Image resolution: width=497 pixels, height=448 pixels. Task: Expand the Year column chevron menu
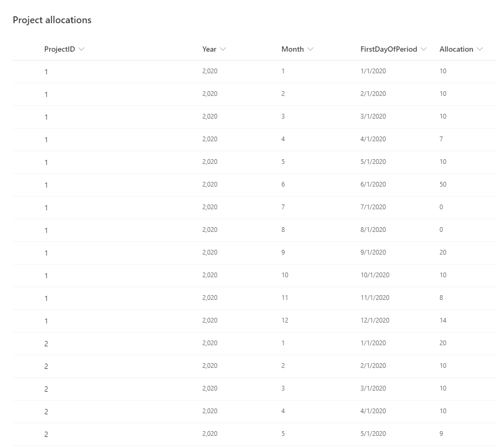tap(223, 49)
